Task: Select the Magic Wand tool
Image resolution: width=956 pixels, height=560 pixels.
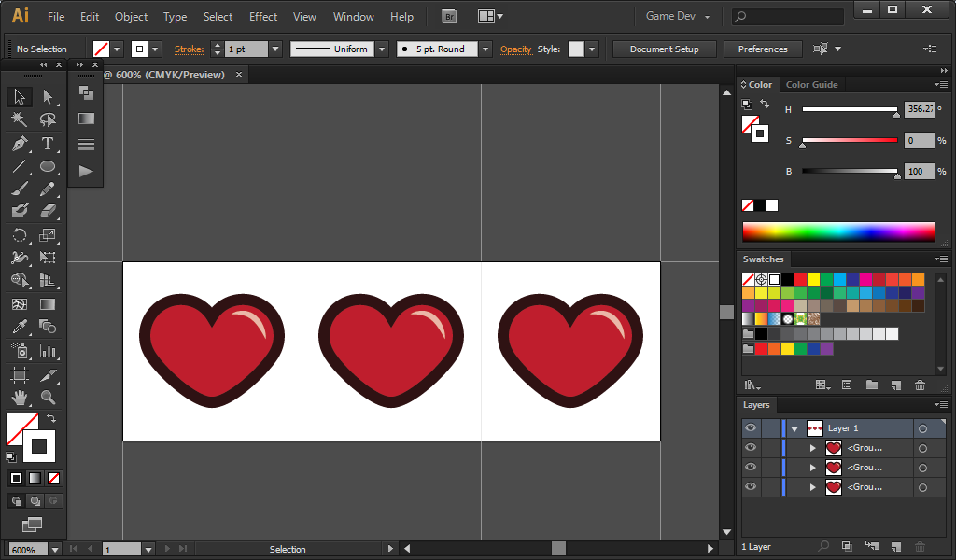Action: click(20, 120)
